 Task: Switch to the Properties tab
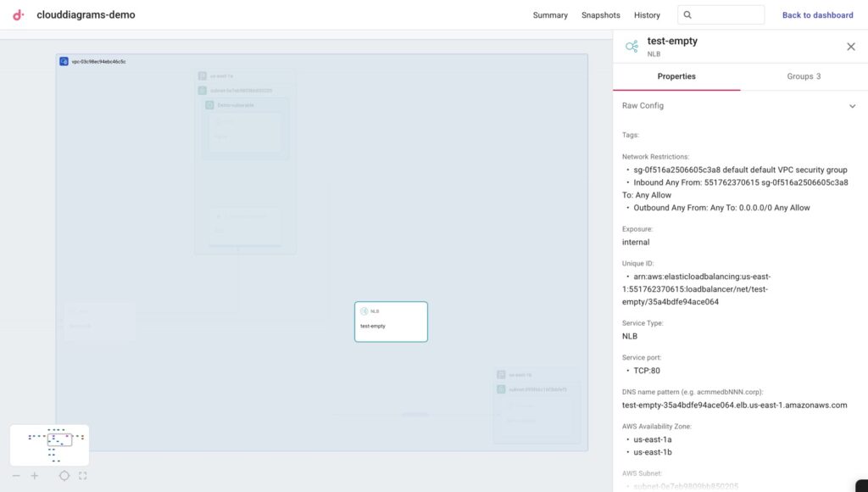[676, 76]
